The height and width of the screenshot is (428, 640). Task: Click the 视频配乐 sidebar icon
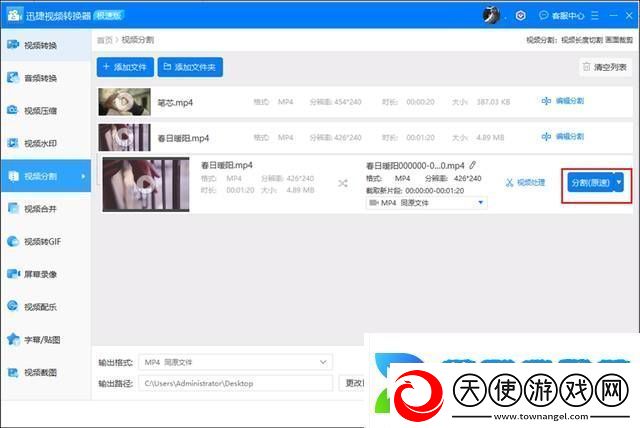(13, 306)
